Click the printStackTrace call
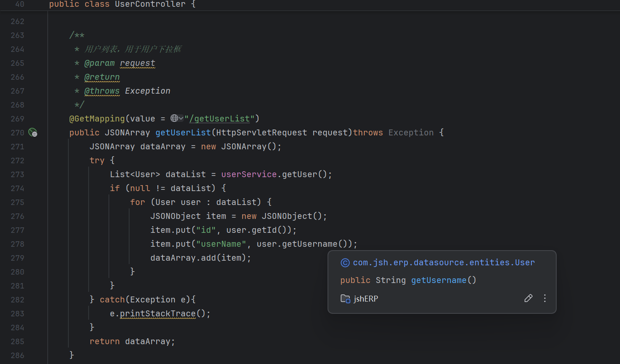The width and height of the screenshot is (620, 364). click(158, 313)
